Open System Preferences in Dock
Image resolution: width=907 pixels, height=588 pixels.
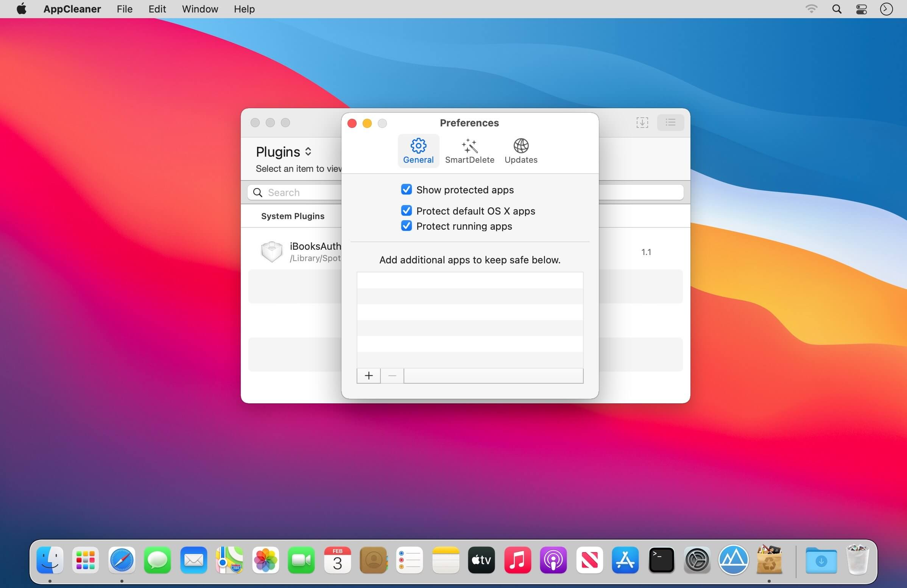697,560
